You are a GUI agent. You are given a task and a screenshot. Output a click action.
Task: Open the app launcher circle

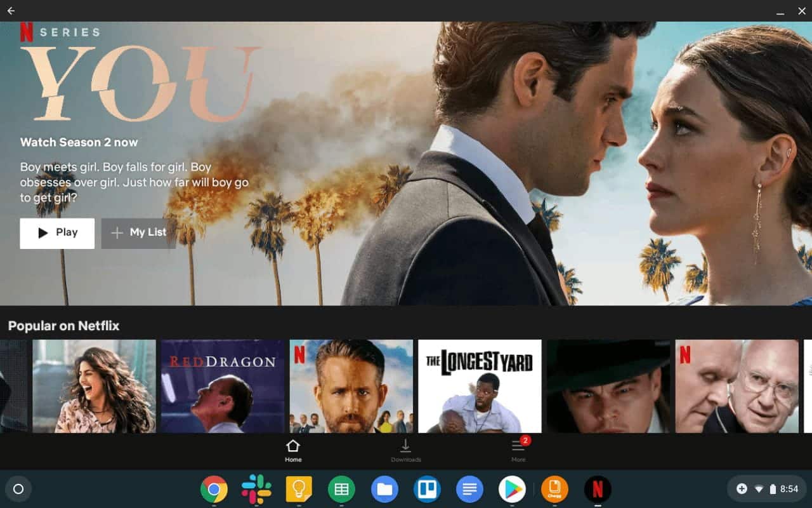pyautogui.click(x=19, y=489)
